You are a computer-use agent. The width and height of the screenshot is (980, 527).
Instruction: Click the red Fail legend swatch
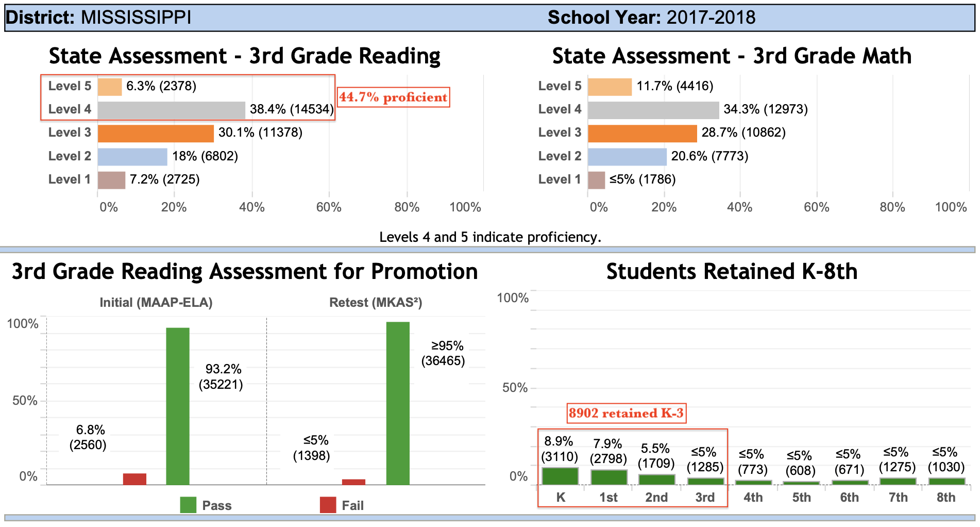point(328,505)
